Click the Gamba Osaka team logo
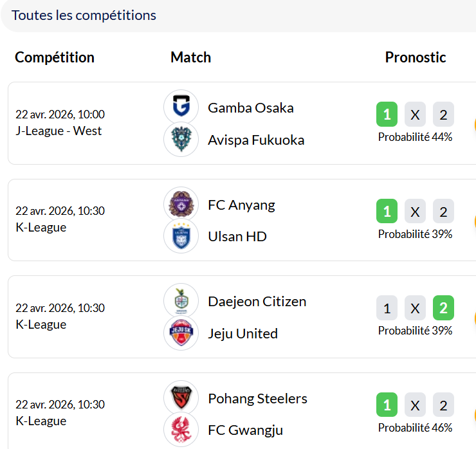Image resolution: width=476 pixels, height=449 pixels. [181, 107]
